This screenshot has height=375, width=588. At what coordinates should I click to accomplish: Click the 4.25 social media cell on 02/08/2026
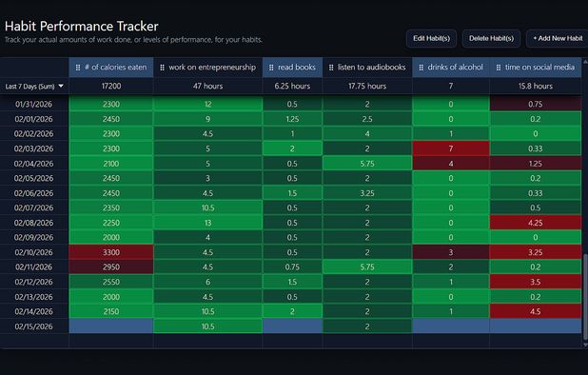[x=536, y=223]
